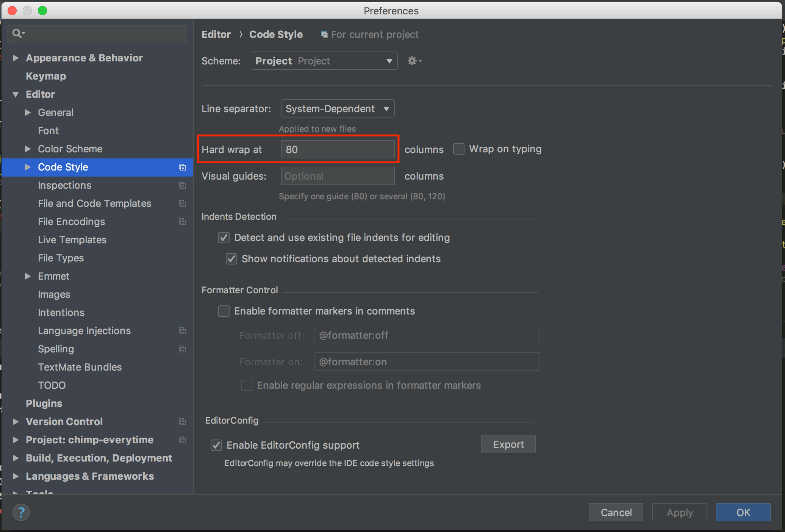785x532 pixels.
Task: Open the Scheme dropdown
Action: coord(389,61)
